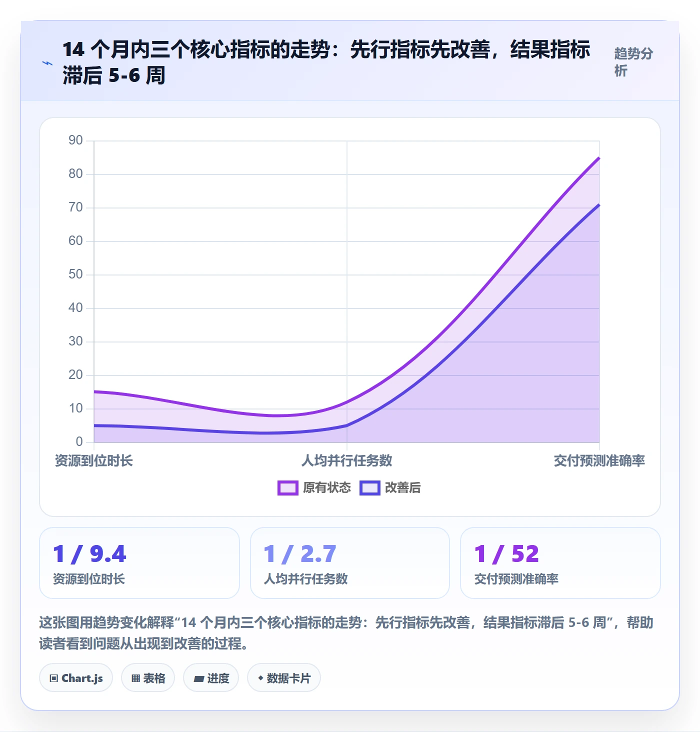Click the 10 y-axis tick label
700x732 pixels.
(75, 408)
